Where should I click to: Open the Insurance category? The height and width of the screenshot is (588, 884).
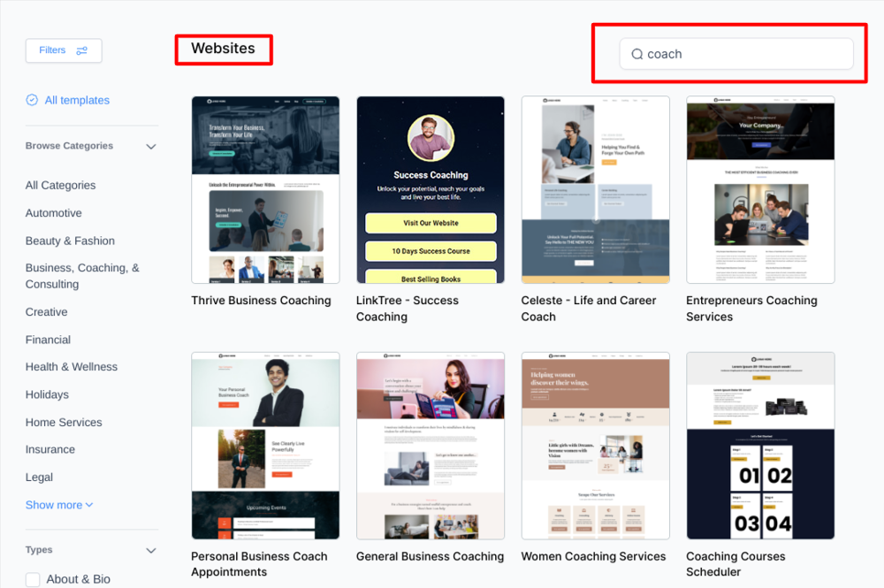click(x=50, y=449)
